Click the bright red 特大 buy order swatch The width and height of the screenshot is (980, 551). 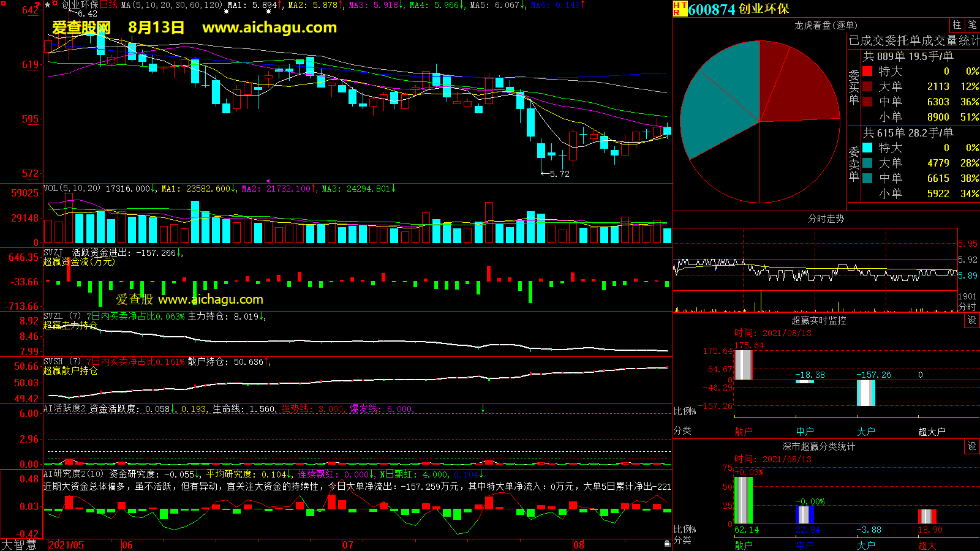point(867,71)
